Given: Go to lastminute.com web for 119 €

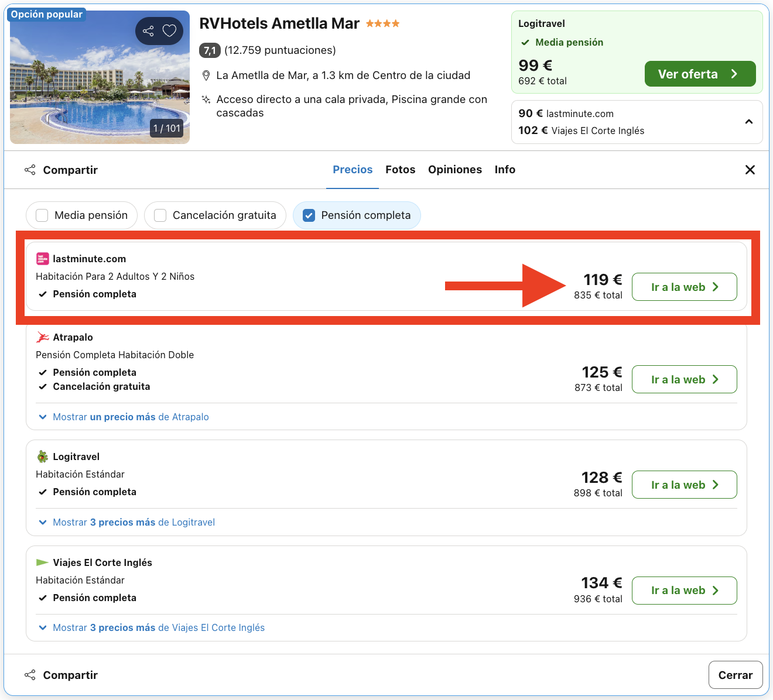Looking at the screenshot, I should pos(685,287).
